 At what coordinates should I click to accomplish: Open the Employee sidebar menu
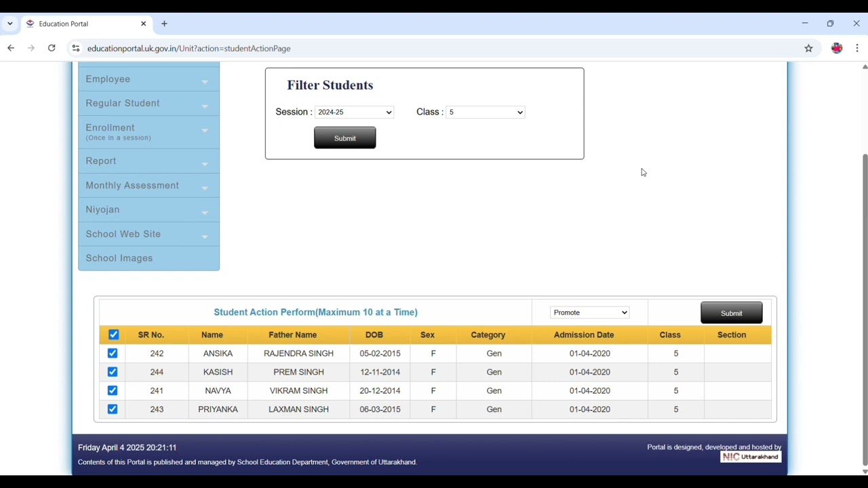click(149, 79)
